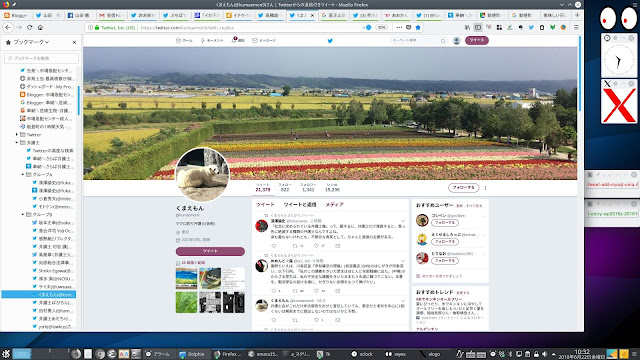Open trend #氷でキンキンオールフリー
640x360 pixels.
(440, 299)
